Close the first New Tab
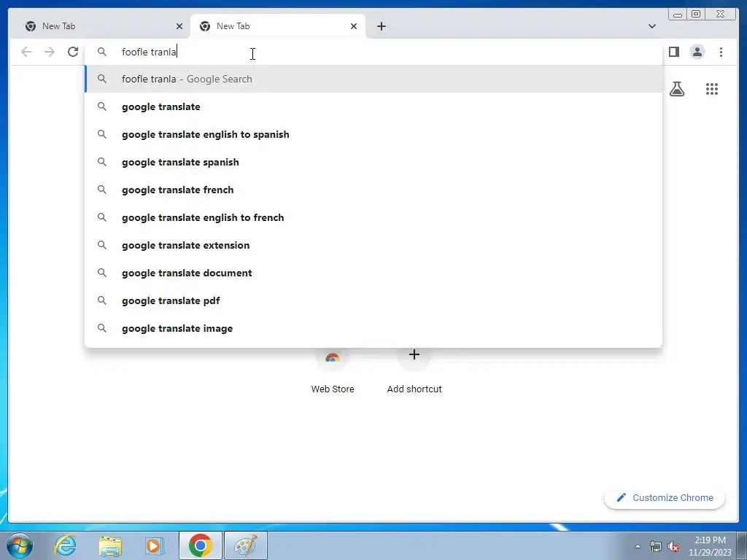Image resolution: width=747 pixels, height=560 pixels. tap(179, 26)
